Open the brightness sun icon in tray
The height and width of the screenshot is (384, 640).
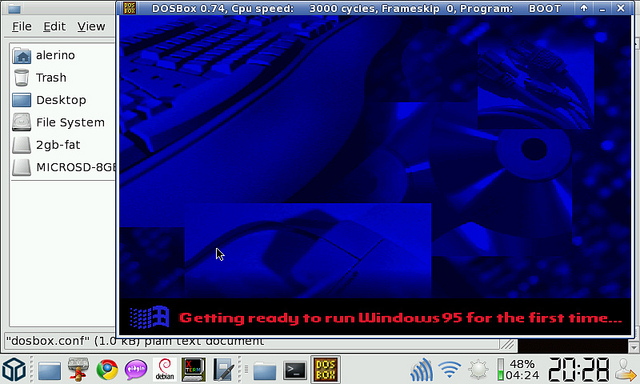pos(478,370)
